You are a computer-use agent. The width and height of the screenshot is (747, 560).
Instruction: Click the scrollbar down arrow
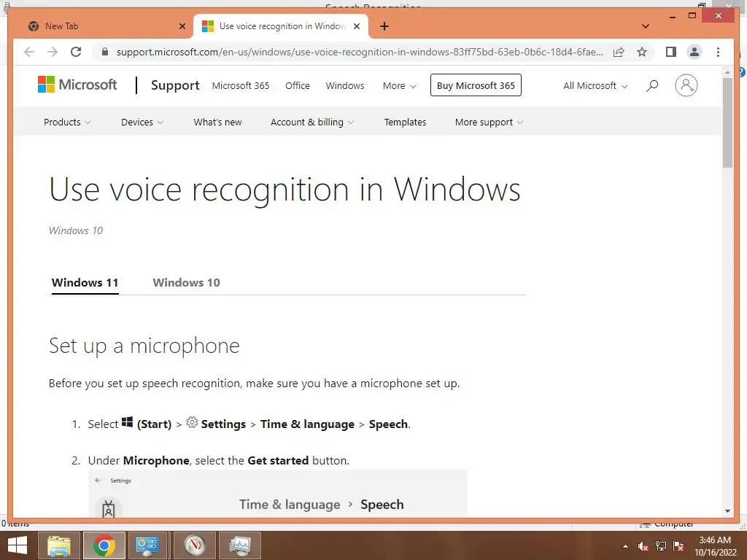(x=727, y=511)
